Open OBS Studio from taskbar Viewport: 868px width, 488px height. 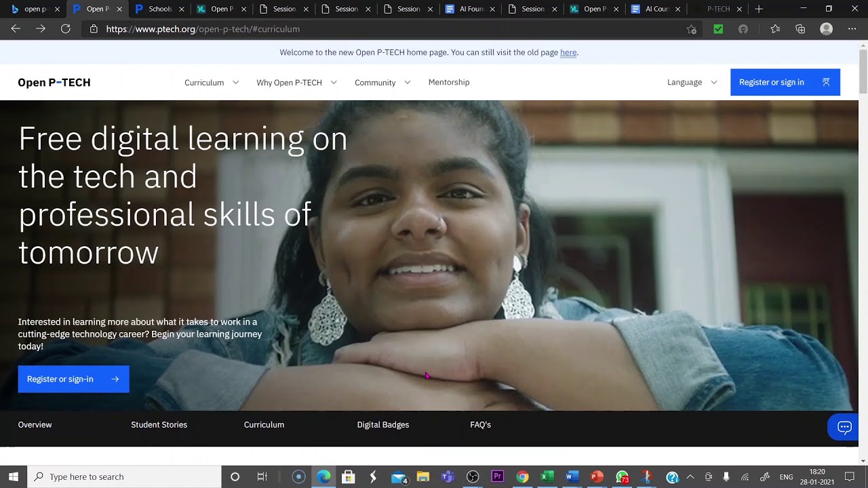pos(473,476)
